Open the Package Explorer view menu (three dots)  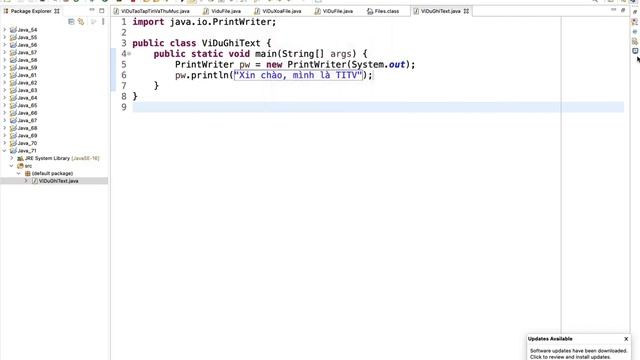(103, 22)
